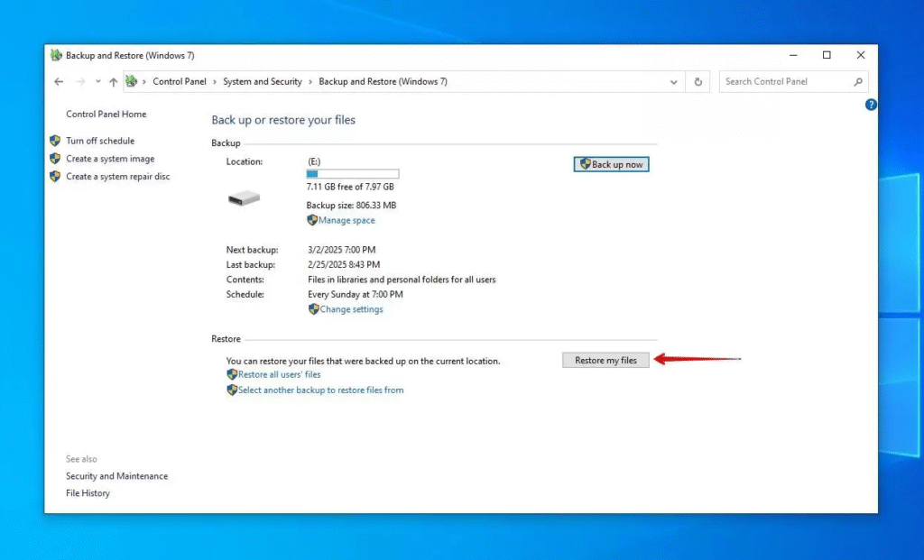Select System and Security breadcrumb

pos(263,81)
